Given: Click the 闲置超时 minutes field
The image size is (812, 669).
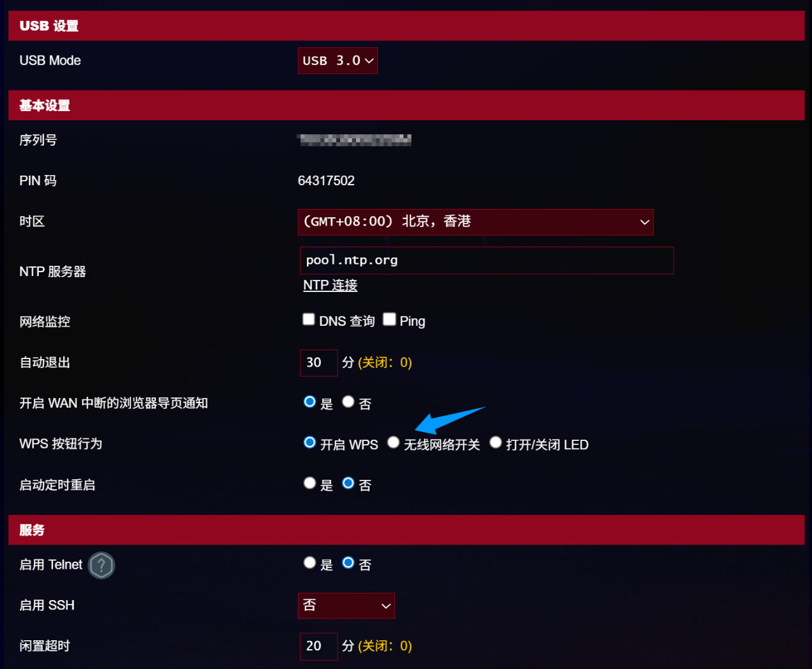Looking at the screenshot, I should [318, 646].
